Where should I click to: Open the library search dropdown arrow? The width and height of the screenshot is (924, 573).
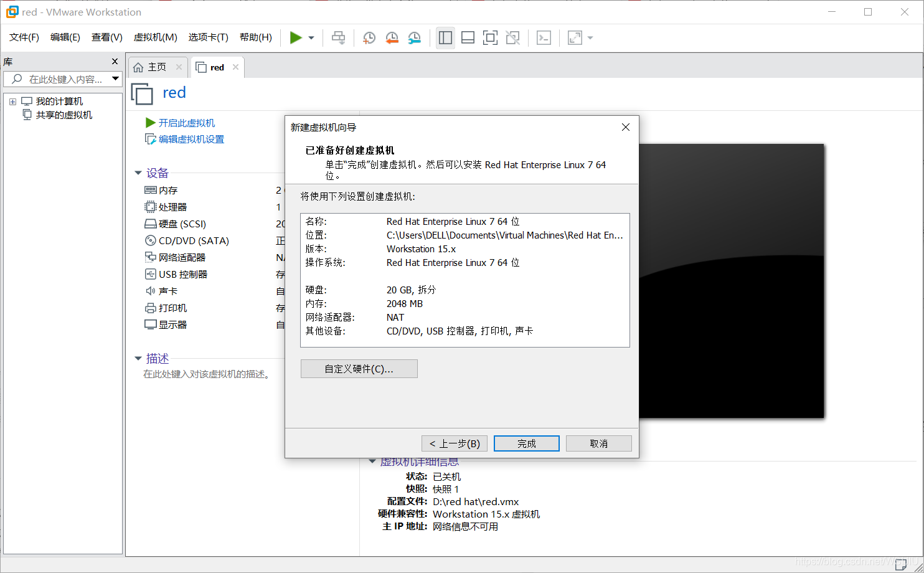115,79
